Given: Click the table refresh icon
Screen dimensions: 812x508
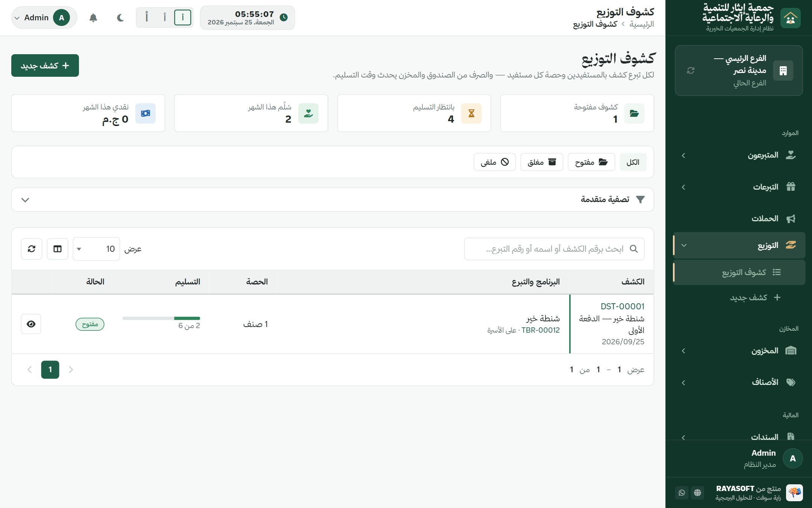Looking at the screenshot, I should [x=32, y=249].
